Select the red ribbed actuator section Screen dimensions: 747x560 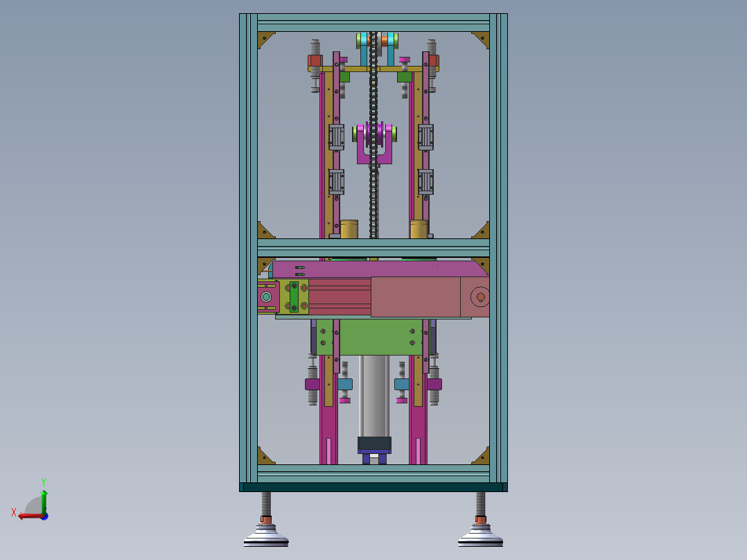pyautogui.click(x=340, y=297)
